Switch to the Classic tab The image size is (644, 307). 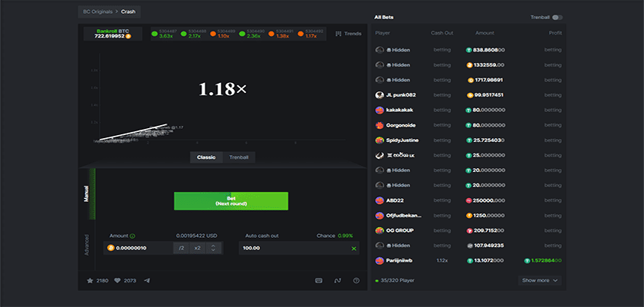pos(206,157)
